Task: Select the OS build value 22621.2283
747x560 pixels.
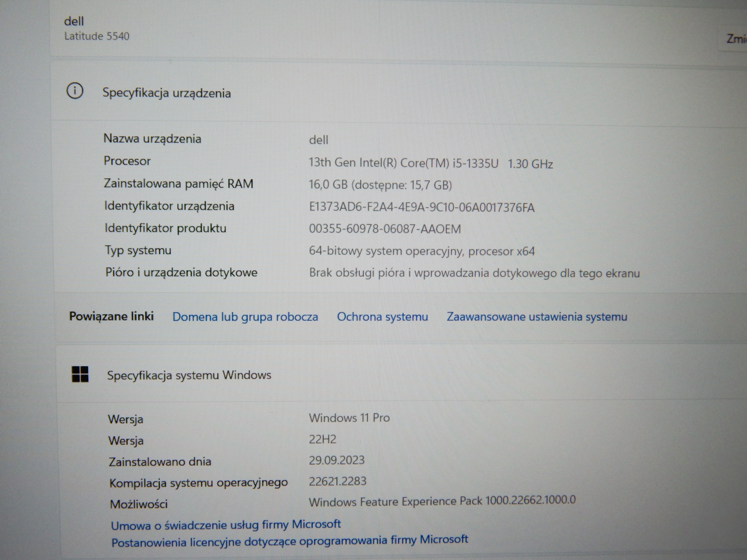Action: coord(337,481)
